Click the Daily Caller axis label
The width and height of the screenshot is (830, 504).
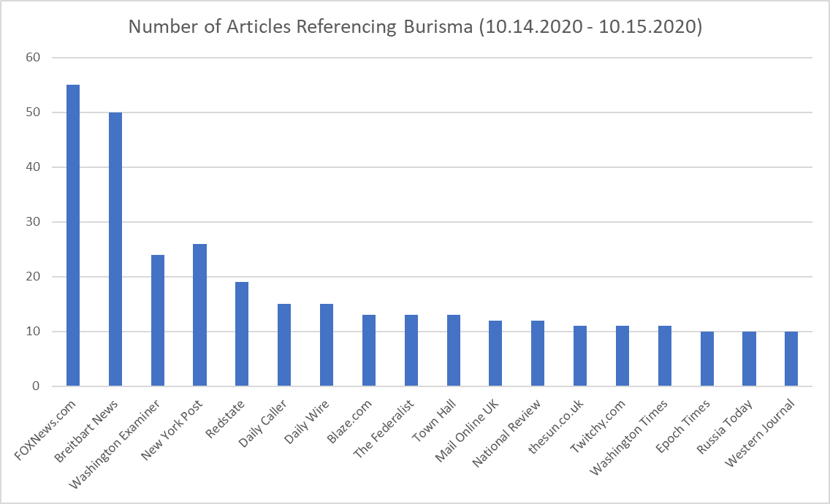(x=263, y=424)
